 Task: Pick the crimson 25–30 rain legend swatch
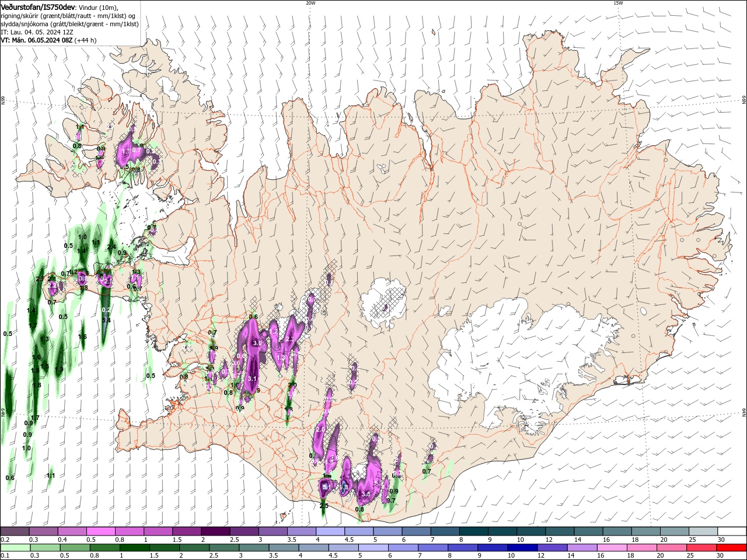click(702, 548)
